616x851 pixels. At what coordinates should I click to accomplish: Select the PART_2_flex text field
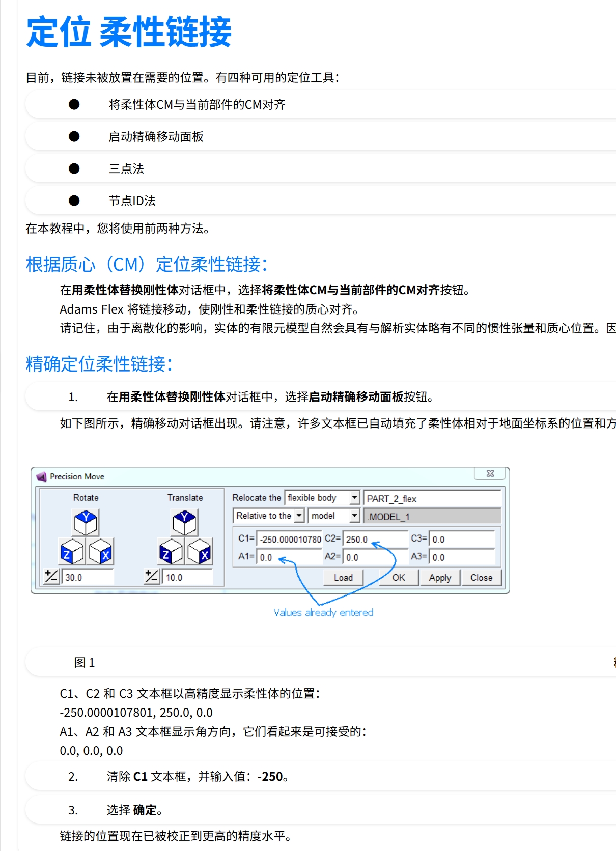point(433,499)
